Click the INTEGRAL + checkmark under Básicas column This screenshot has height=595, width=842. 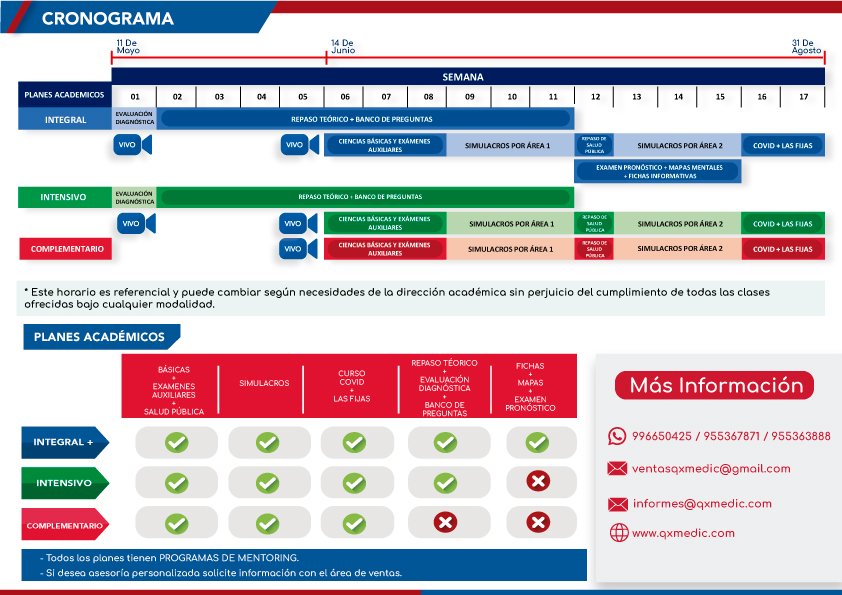click(177, 442)
